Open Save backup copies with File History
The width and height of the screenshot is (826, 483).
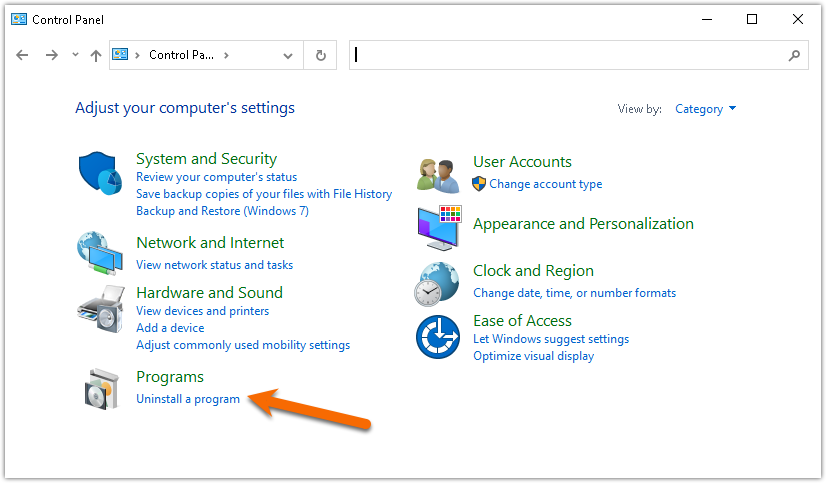coord(264,194)
